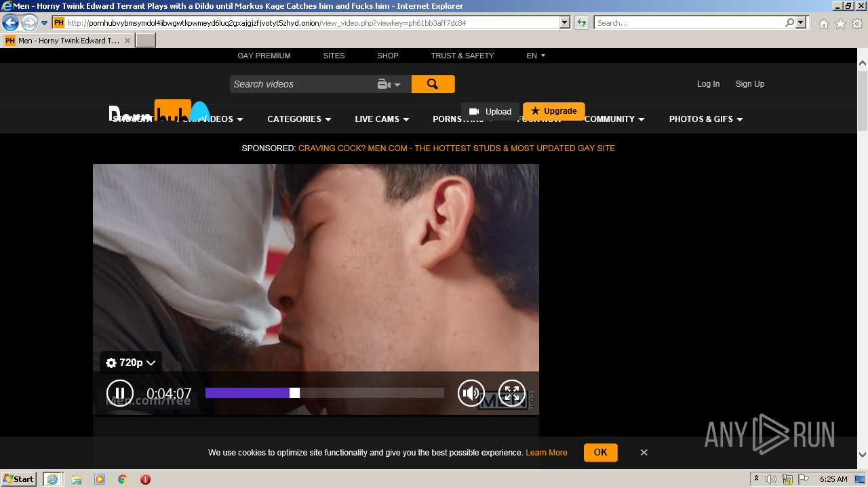Select the active PH browser tab
868x488 pixels.
coord(68,41)
